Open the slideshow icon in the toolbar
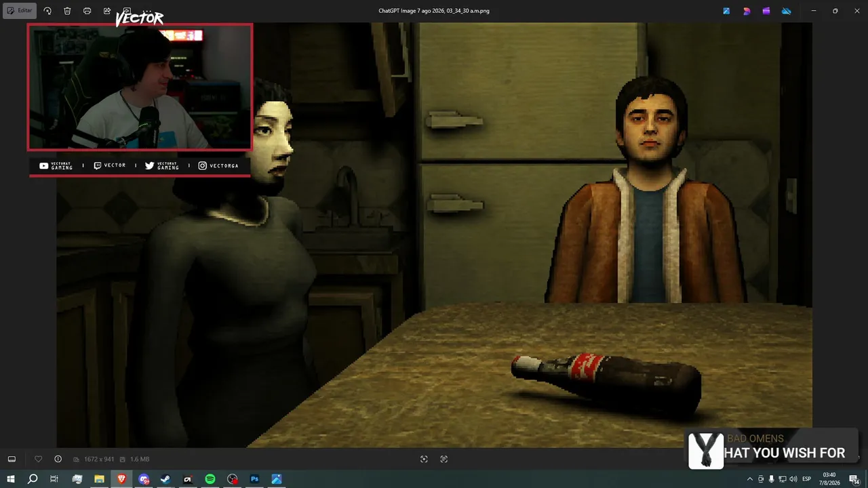Image resolution: width=868 pixels, height=488 pixels. pos(127,11)
